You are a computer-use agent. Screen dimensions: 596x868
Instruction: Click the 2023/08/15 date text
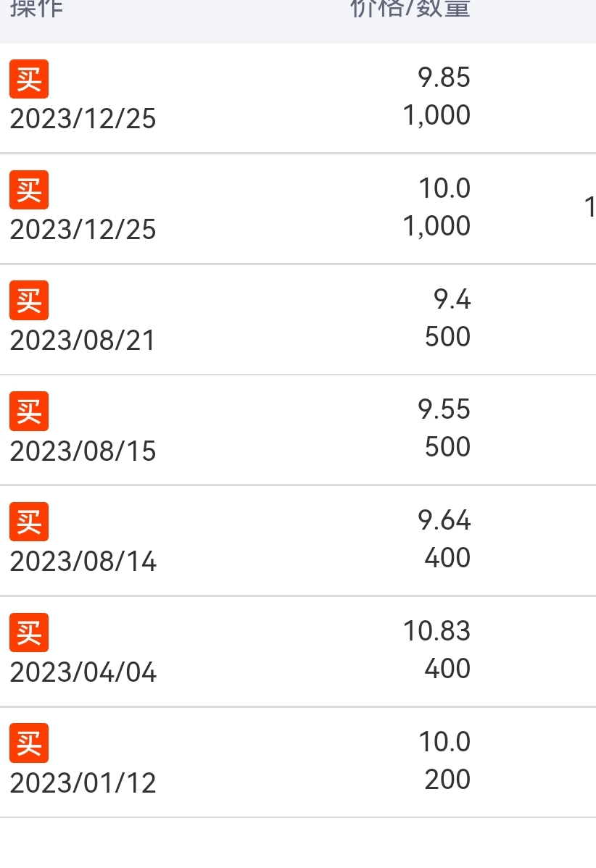tap(83, 451)
